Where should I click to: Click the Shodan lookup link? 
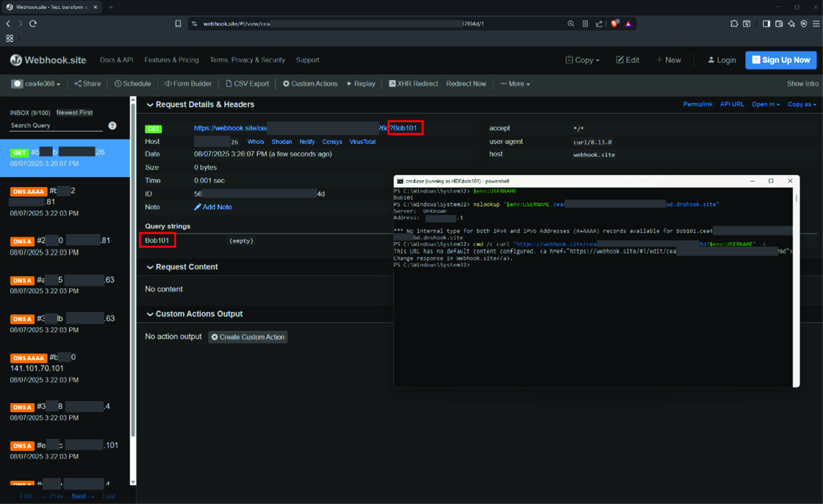(x=282, y=141)
